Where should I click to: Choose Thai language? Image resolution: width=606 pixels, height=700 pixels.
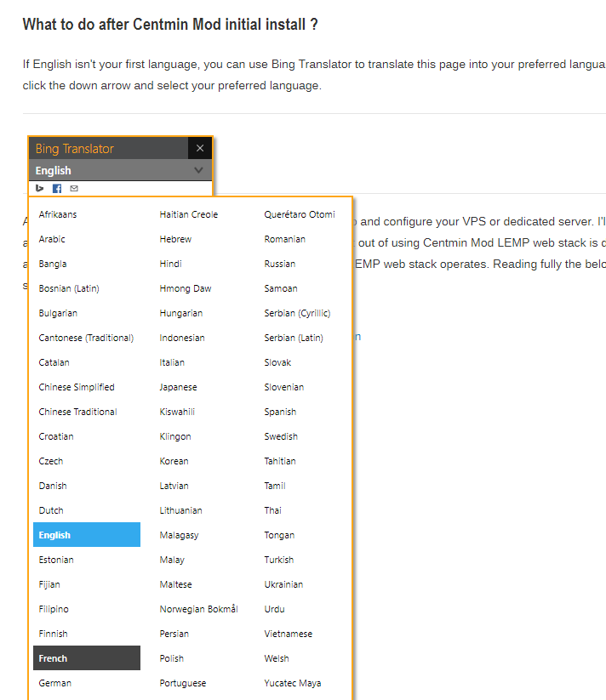272,510
